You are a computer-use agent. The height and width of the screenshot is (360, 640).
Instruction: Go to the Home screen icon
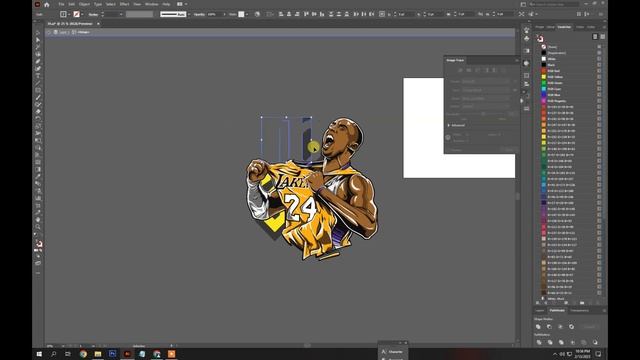47,4
